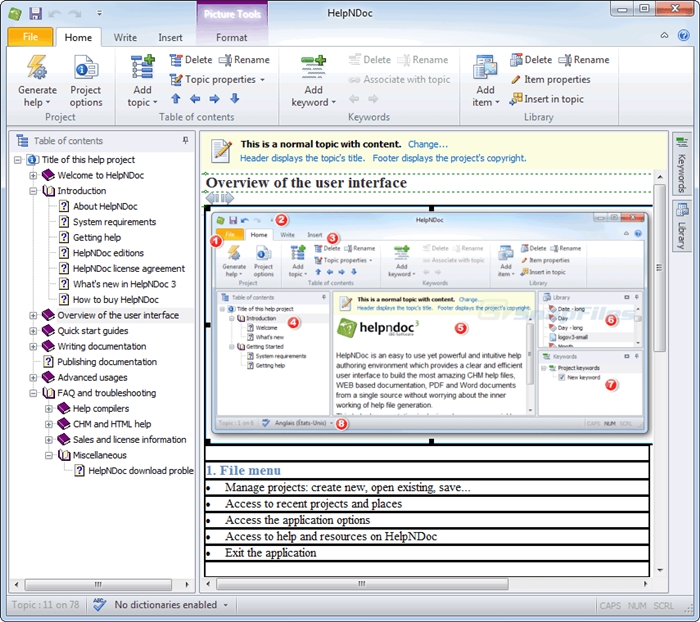Screen dimensions: 700x622
Task: Select the HelpNDoc license agreement topic
Action: point(129,269)
